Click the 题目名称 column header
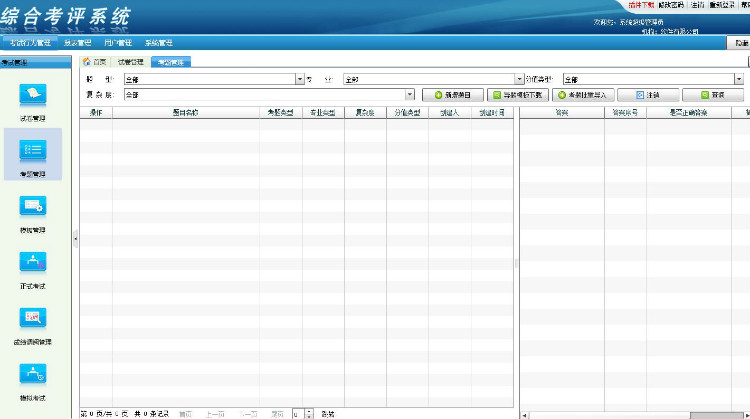Image resolution: width=750 pixels, height=419 pixels. click(x=186, y=113)
